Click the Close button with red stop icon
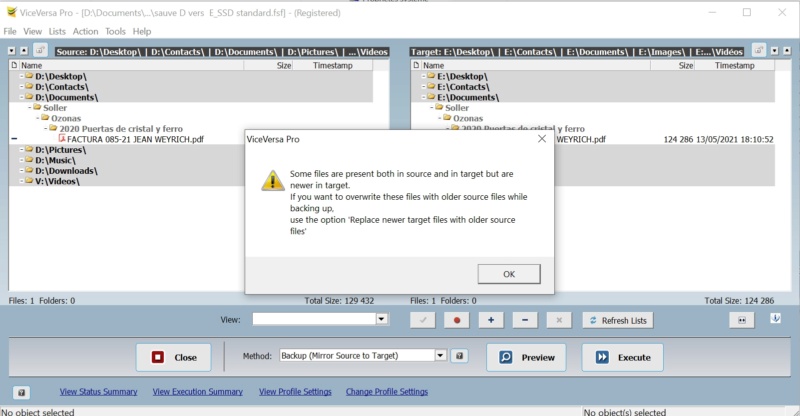This screenshot has width=800, height=416. (173, 357)
